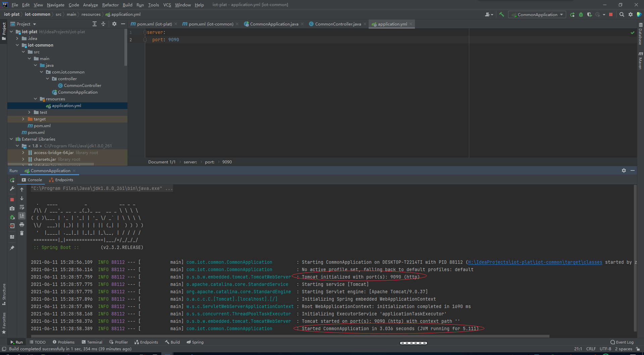Open Search Everywhere magnifier
Screen dimensions: 644x355
(622, 14)
